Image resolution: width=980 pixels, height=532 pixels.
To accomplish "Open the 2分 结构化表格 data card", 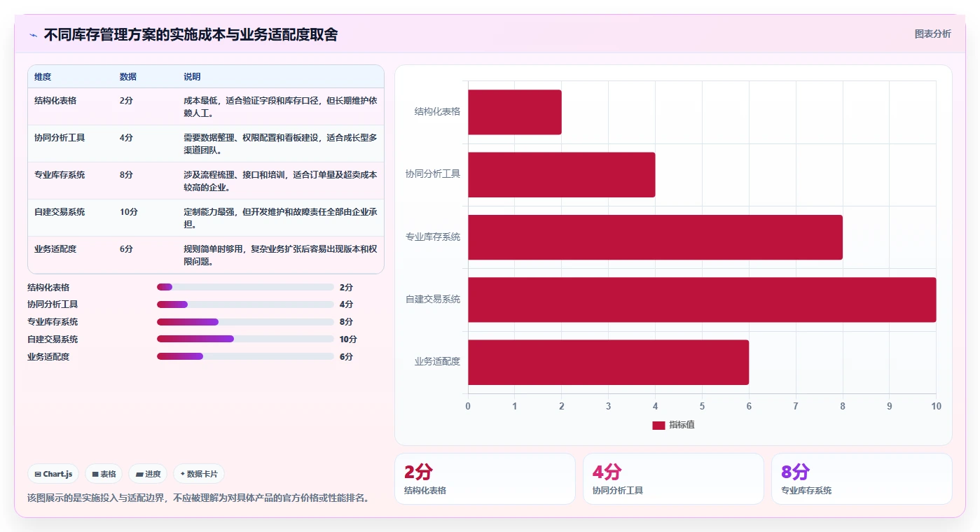I will point(485,479).
